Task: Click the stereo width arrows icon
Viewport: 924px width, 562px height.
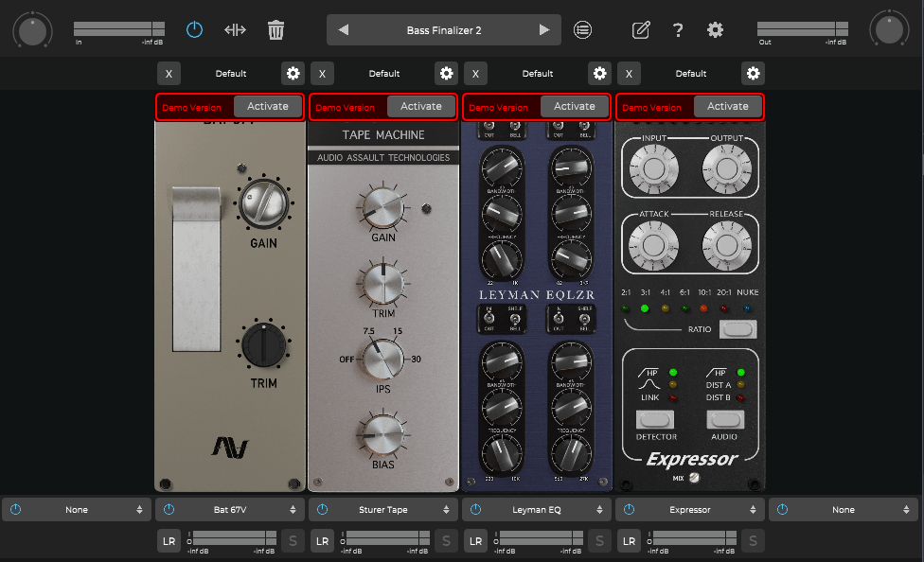Action: pos(235,29)
